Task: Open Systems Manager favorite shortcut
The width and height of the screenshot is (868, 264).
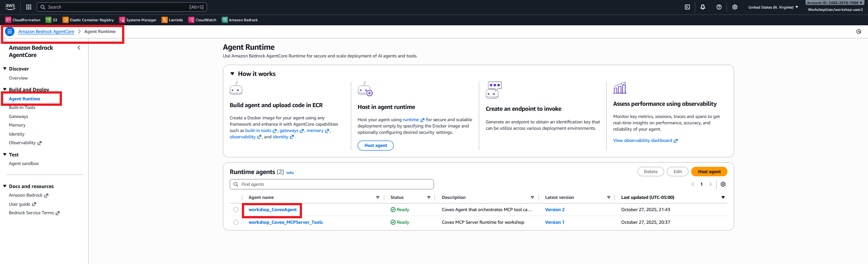Action: pyautogui.click(x=138, y=20)
